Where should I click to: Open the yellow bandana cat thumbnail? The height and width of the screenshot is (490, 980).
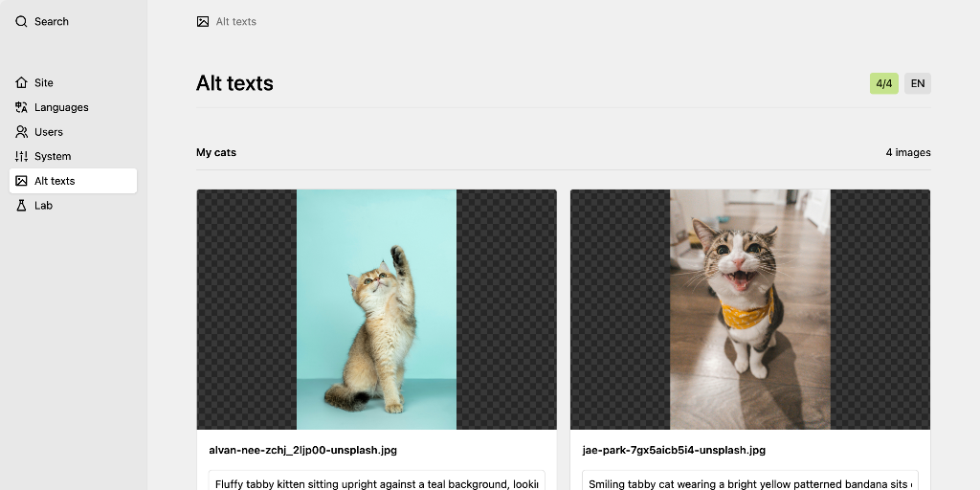[x=749, y=309]
